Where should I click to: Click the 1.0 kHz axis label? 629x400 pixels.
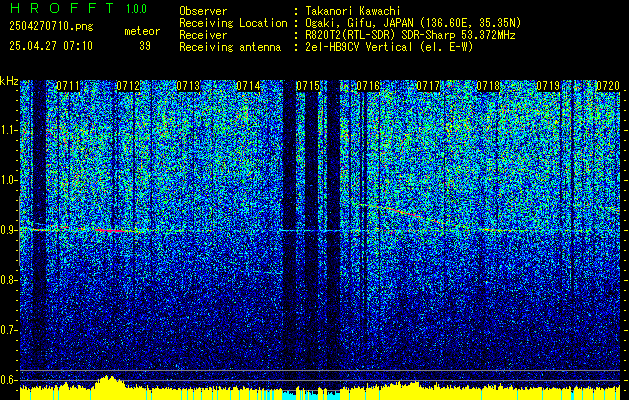(x=8, y=180)
